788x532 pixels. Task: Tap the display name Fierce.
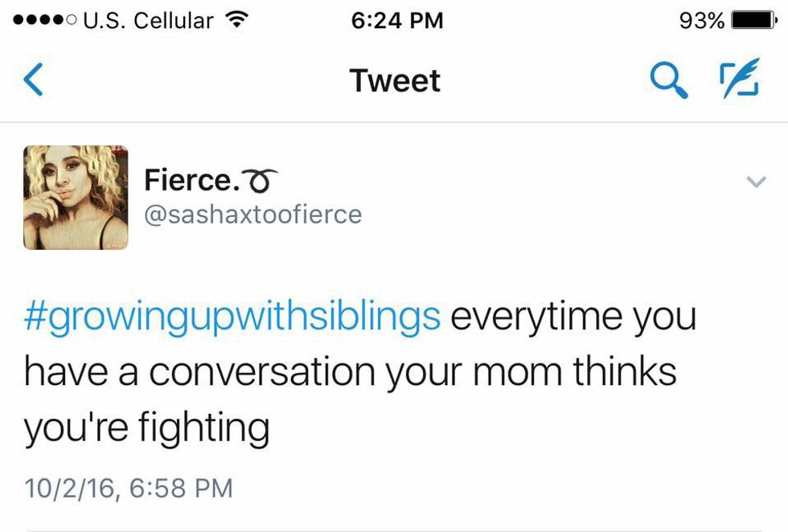(191, 180)
